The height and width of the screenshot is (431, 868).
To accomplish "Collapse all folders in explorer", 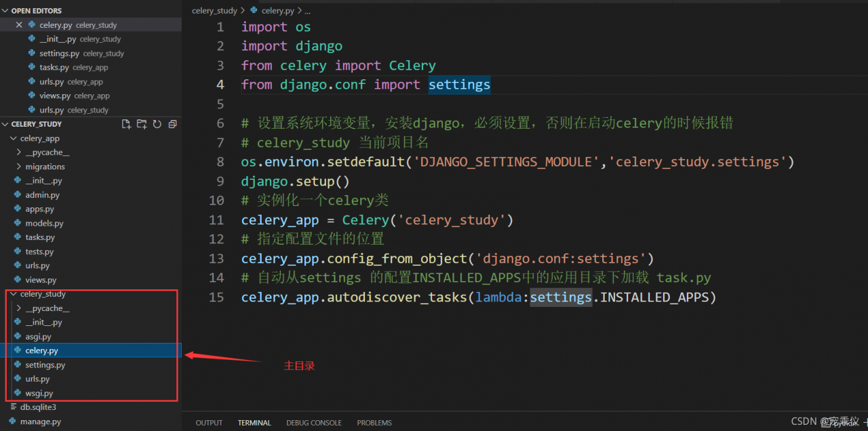I will pyautogui.click(x=172, y=124).
